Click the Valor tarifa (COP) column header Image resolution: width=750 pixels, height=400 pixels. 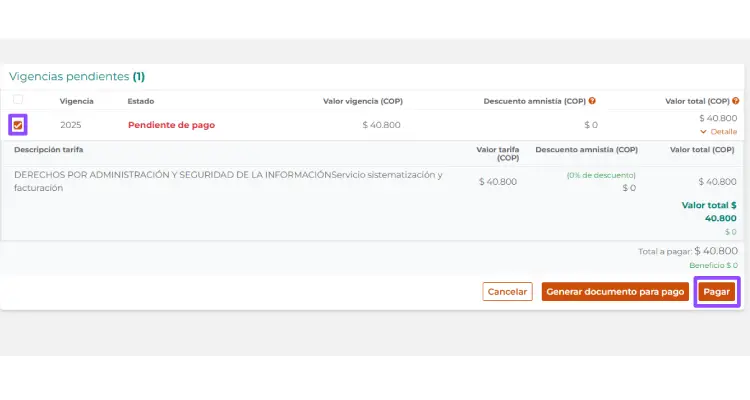[497, 153]
